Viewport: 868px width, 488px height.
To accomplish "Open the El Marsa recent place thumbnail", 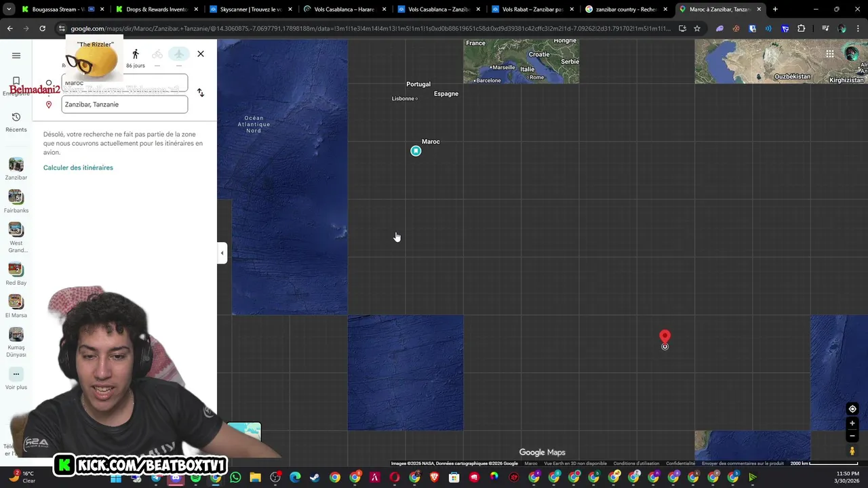I will [x=16, y=302].
